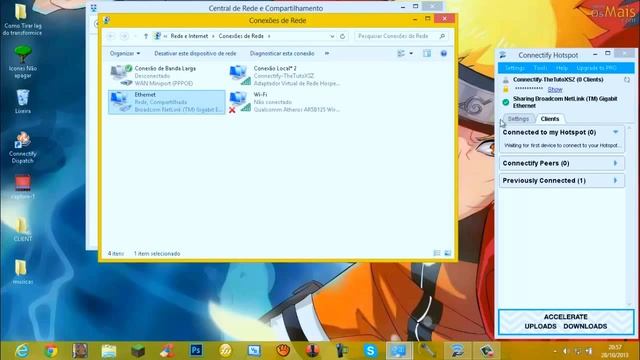Click the forward arrow in Conexões de Rede
This screenshot has width=640, height=360.
[124, 36]
